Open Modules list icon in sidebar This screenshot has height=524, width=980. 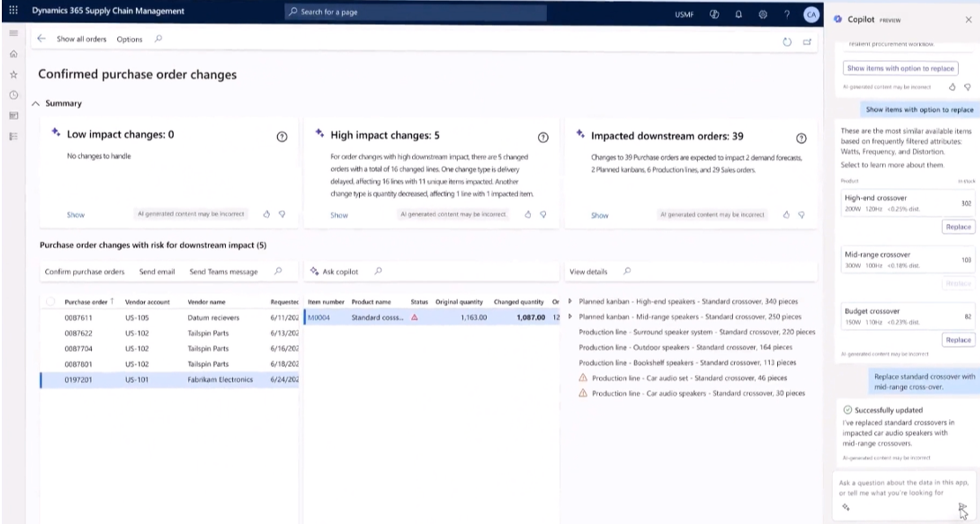tap(13, 137)
